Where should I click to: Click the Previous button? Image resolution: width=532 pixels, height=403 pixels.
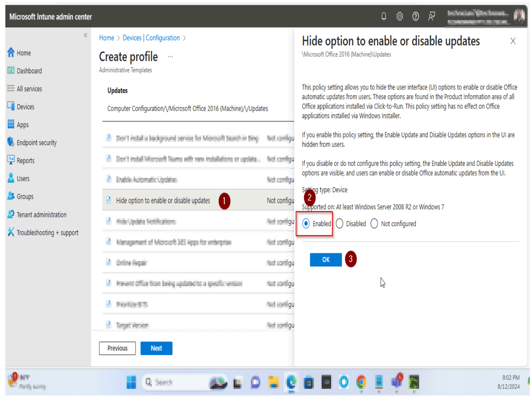pyautogui.click(x=117, y=348)
